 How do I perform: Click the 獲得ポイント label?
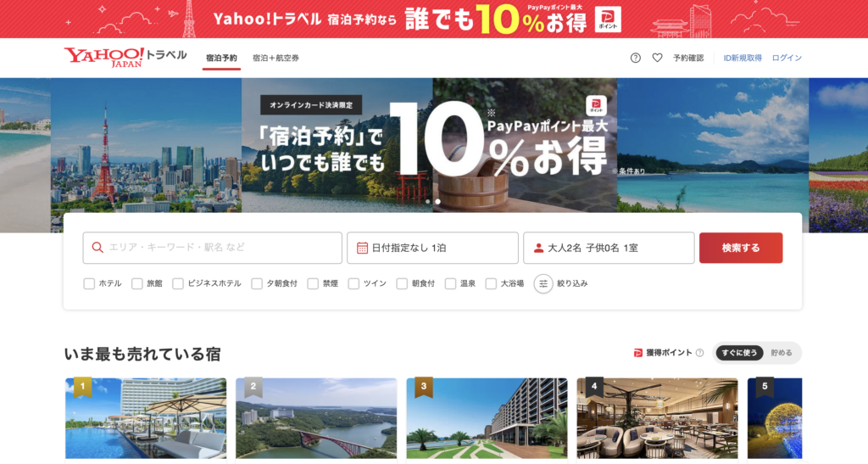pyautogui.click(x=670, y=353)
